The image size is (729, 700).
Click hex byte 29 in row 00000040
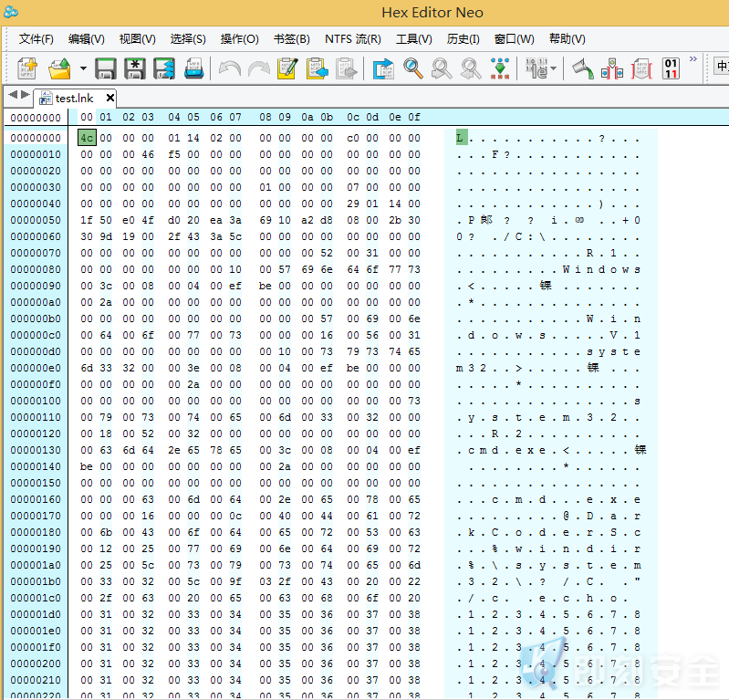(353, 204)
